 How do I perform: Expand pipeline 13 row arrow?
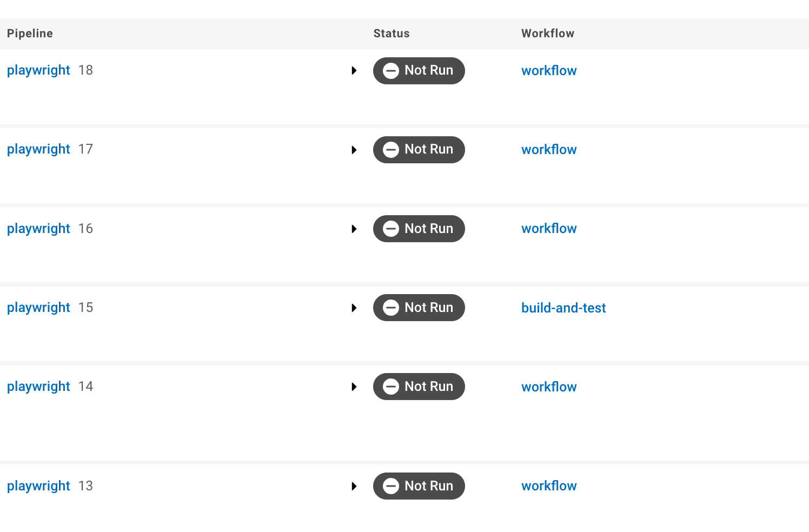pos(354,486)
